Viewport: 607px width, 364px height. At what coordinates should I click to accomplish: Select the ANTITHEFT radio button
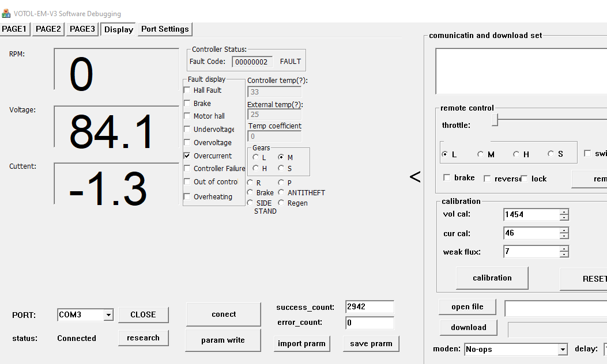pos(281,192)
